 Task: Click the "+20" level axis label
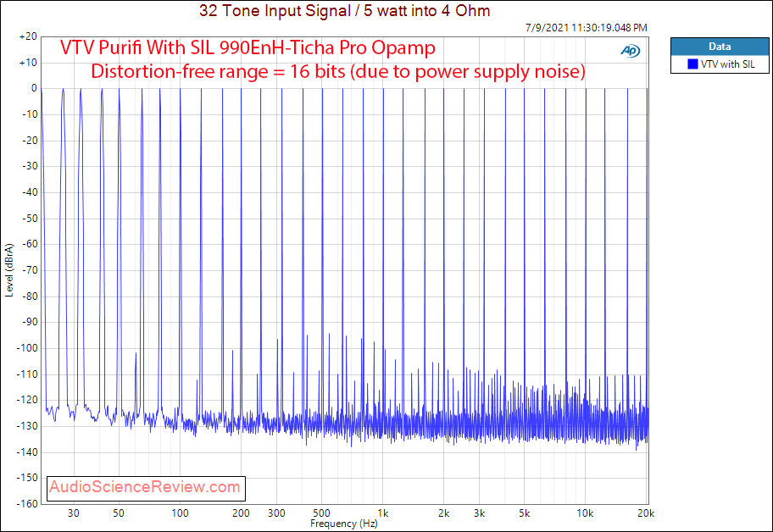point(28,37)
